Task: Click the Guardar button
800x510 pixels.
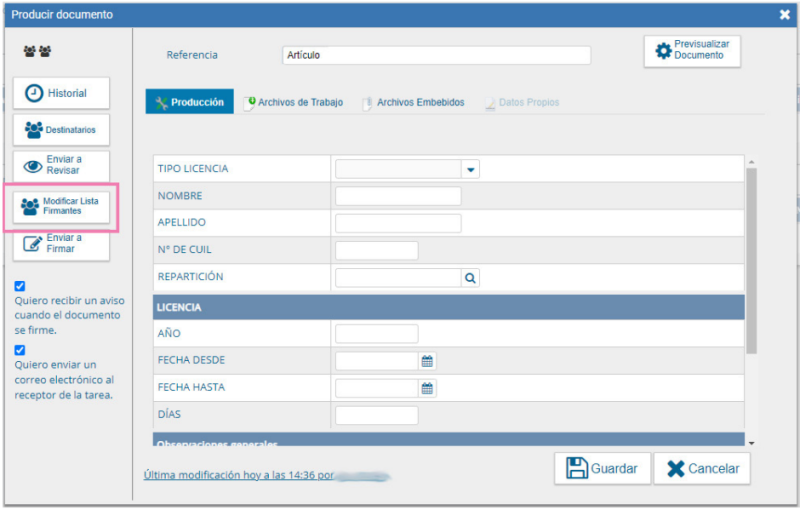Action: coord(602,468)
